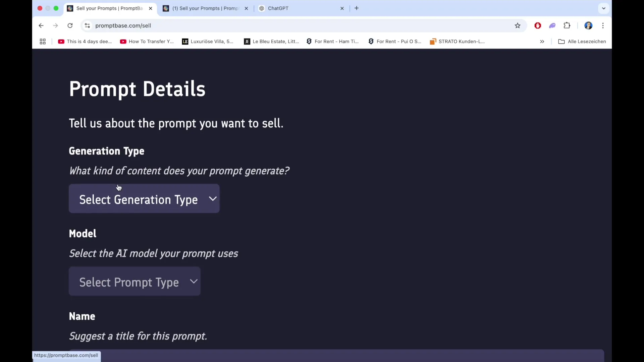Open the Select Generation Type dropdown

(144, 198)
